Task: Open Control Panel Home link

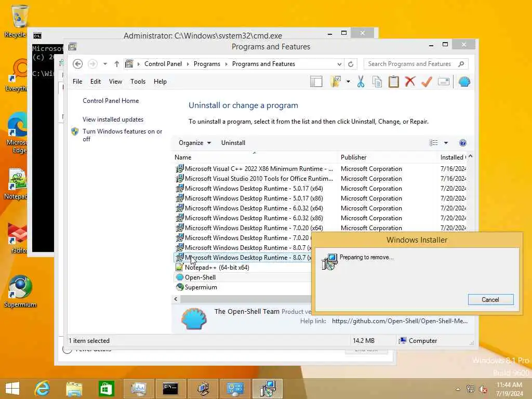Action: (111, 101)
